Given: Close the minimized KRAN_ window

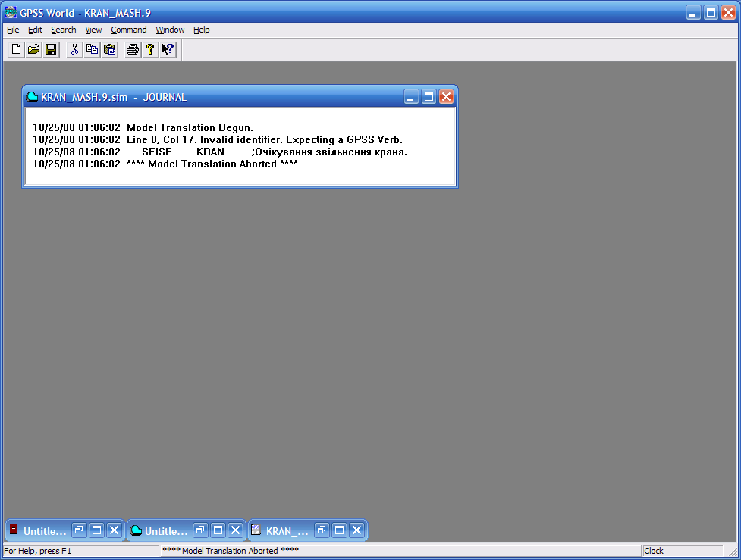Looking at the screenshot, I should pyautogui.click(x=356, y=530).
